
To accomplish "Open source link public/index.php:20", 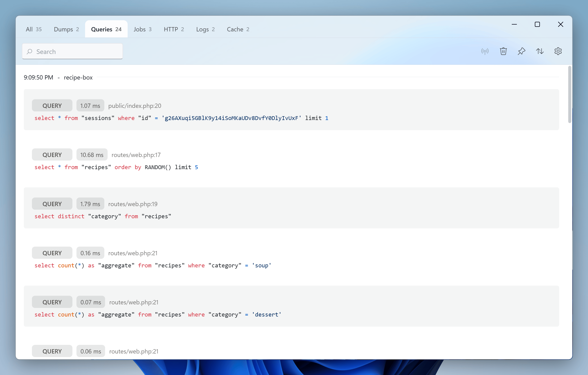I will (x=135, y=106).
